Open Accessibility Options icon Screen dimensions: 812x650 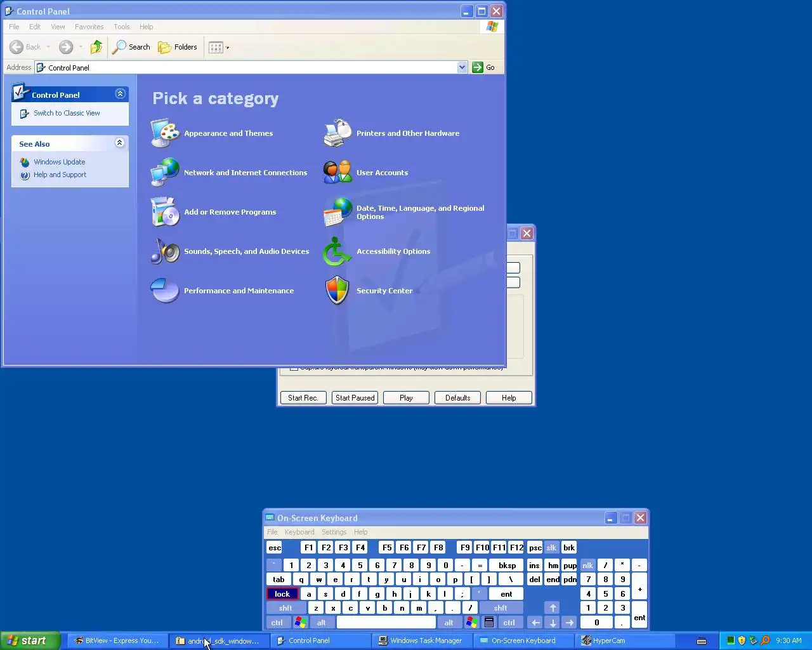(337, 251)
